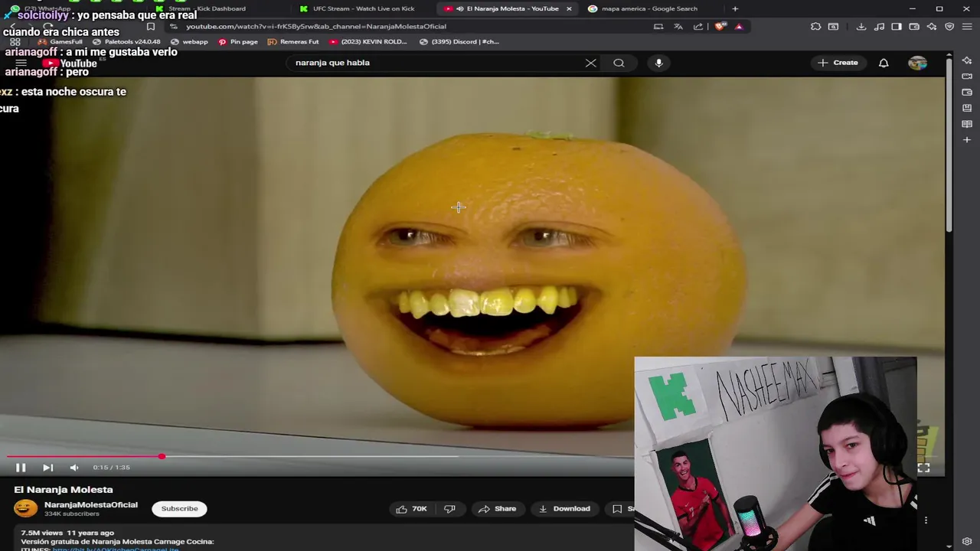The image size is (980, 551).
Task: Open the apps grid in bookmarks bar
Action: [x=15, y=42]
